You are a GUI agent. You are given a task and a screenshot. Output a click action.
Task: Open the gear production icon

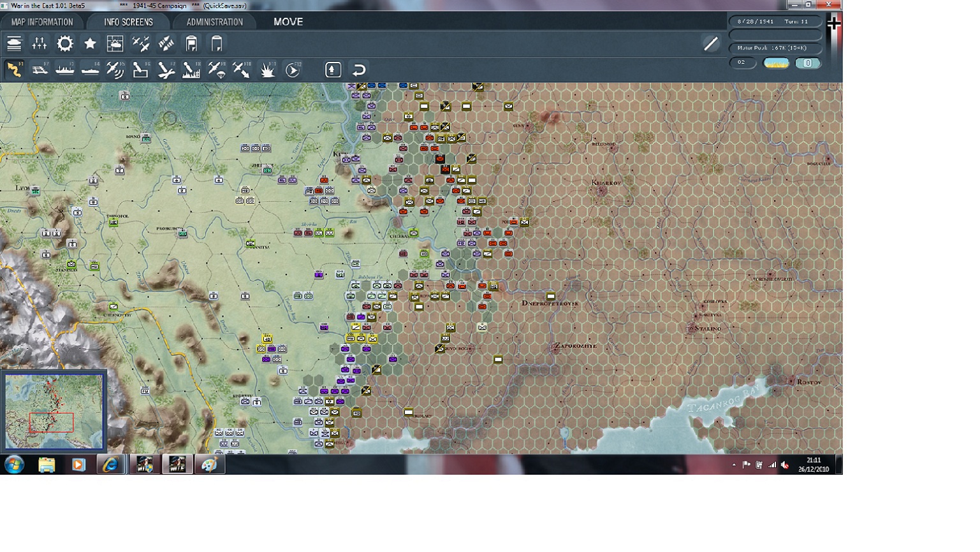click(65, 43)
